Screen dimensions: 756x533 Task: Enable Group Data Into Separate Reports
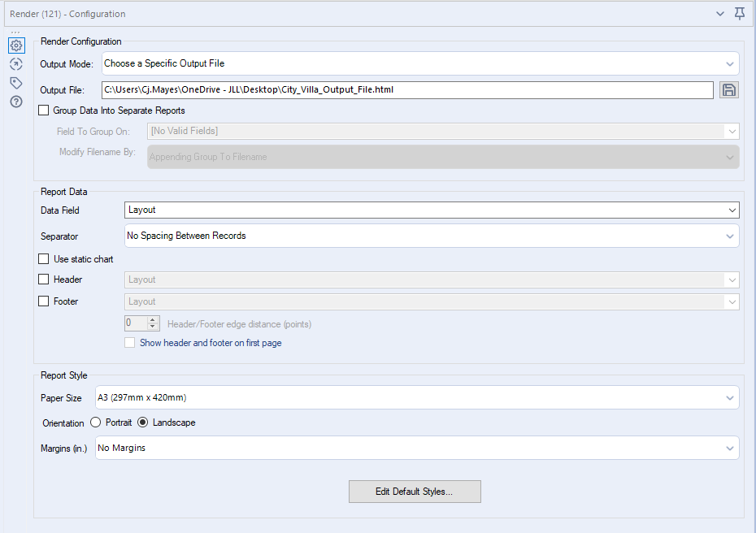coord(45,110)
